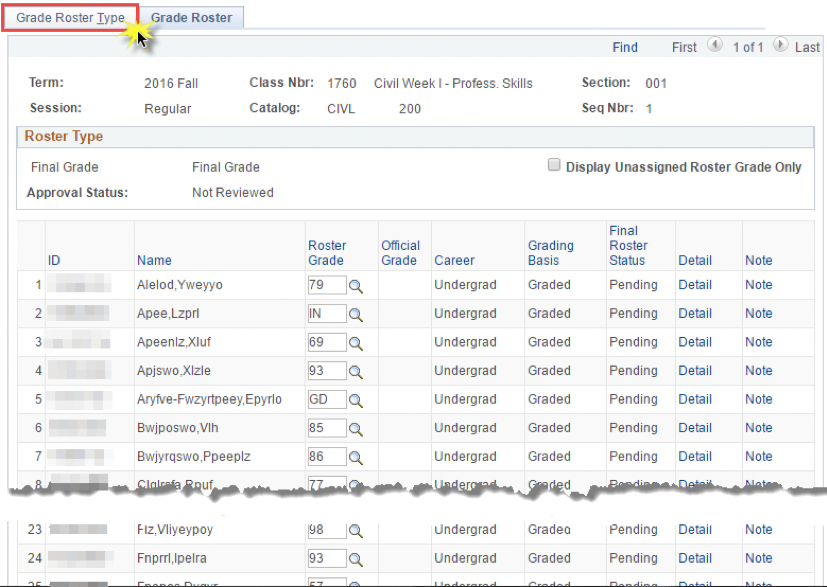Screen dimensions: 827x587
Task: Sort by the Name column header
Action: coord(154,260)
